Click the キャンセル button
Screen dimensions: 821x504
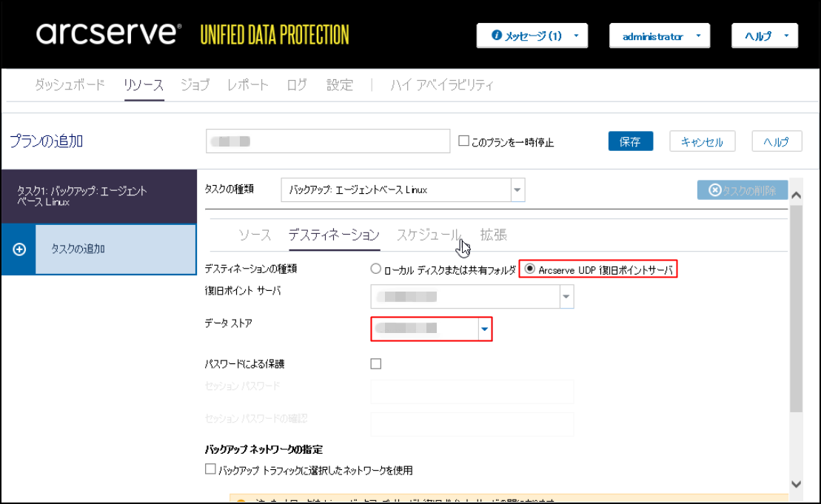(701, 141)
